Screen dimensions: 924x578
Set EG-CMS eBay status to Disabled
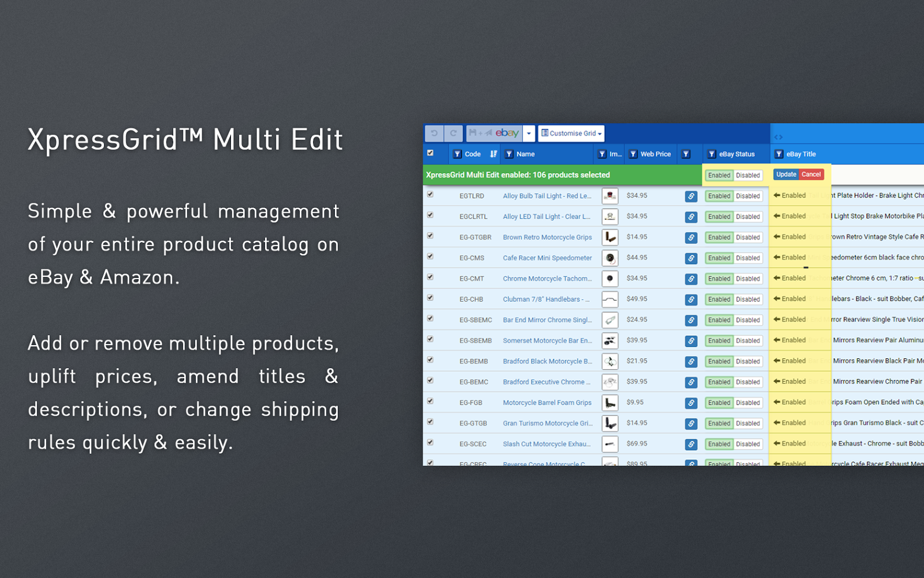tap(748, 258)
